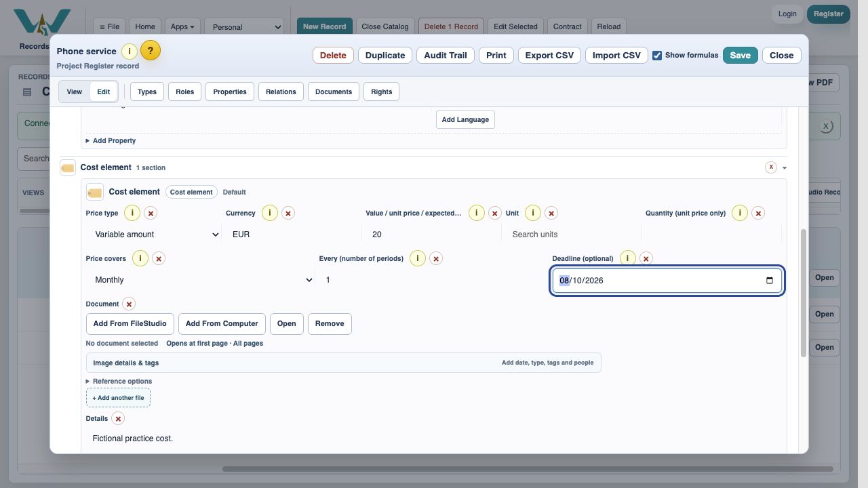
Task: Remove the Quantity field
Action: (x=758, y=213)
